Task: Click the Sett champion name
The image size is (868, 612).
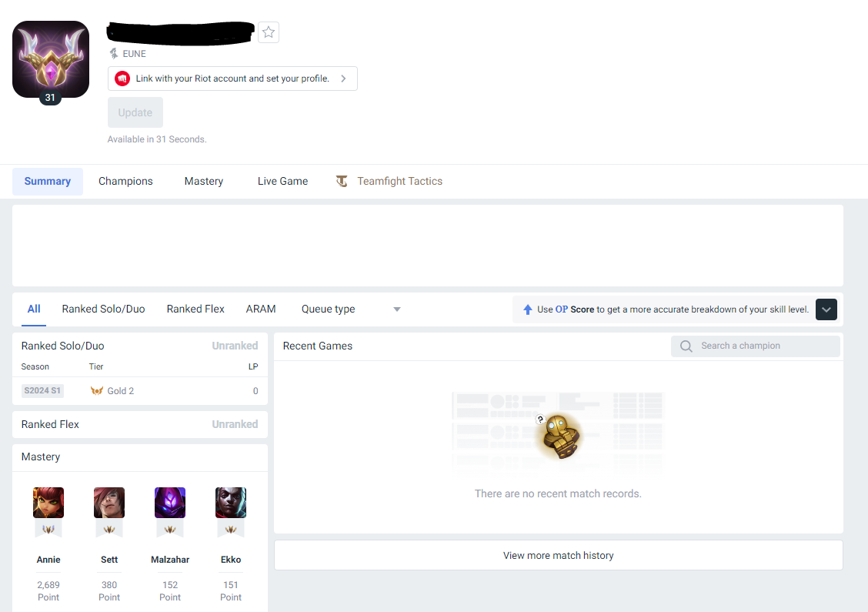Action: point(109,560)
